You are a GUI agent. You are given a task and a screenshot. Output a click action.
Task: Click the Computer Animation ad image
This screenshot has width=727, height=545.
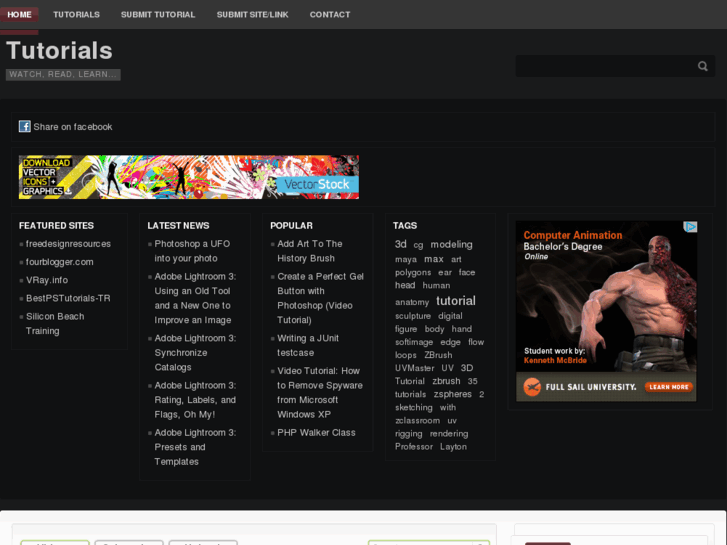[x=606, y=311]
